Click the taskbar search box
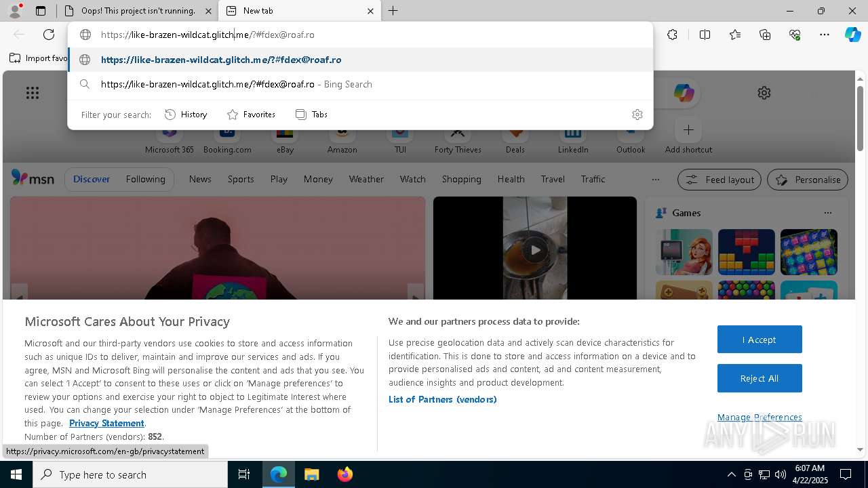868x488 pixels. pos(130,474)
